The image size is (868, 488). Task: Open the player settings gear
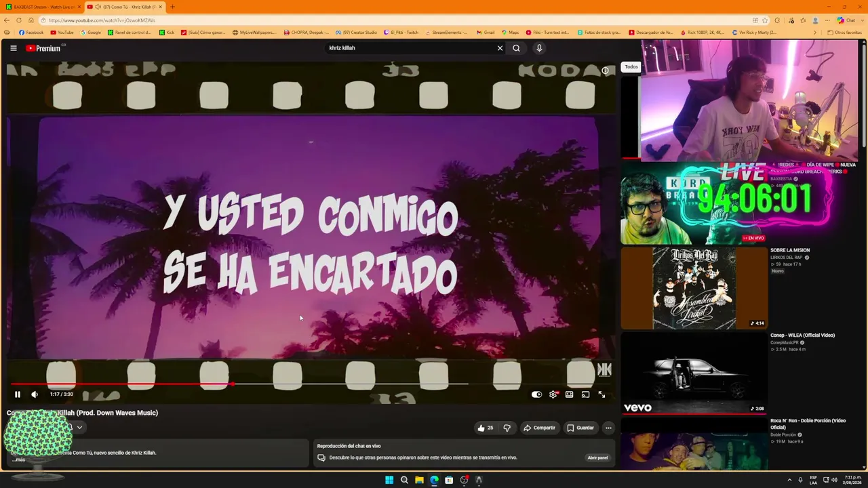pos(553,394)
